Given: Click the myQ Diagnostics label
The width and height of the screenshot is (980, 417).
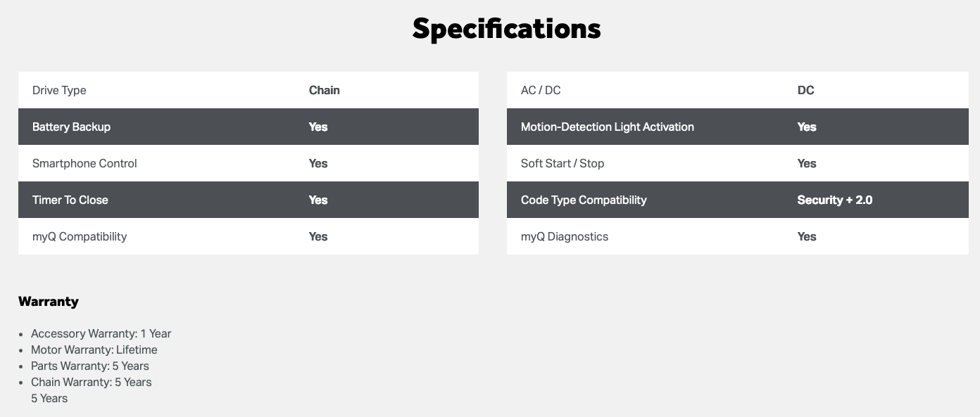Looking at the screenshot, I should click(564, 236).
